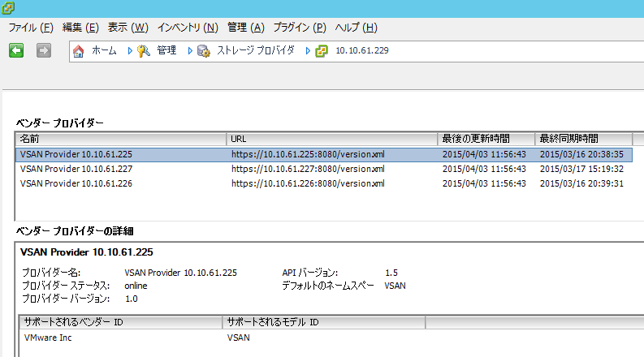The image size is (644, 357).
Task: Click 10.10.61.229 in the breadcrumb
Action: coord(362,50)
